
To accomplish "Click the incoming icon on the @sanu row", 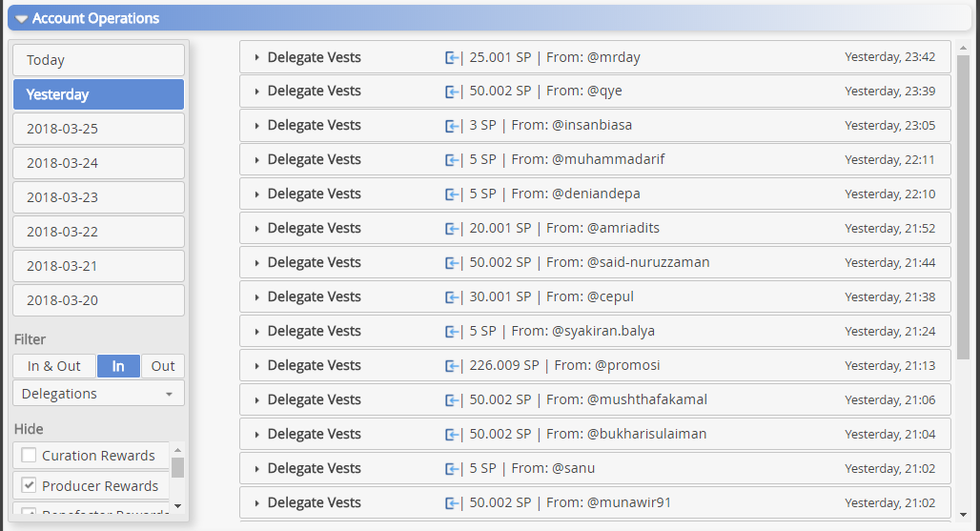I will [x=453, y=469].
